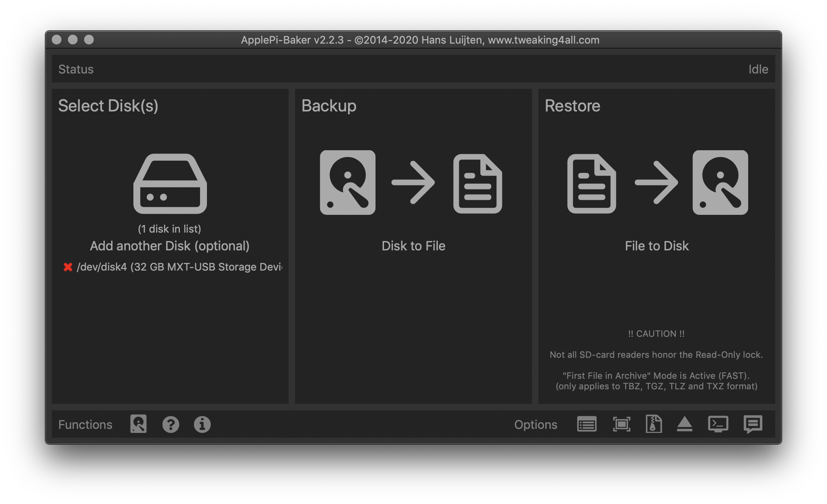The width and height of the screenshot is (827, 504).
Task: Open the About info icon
Action: tap(202, 424)
